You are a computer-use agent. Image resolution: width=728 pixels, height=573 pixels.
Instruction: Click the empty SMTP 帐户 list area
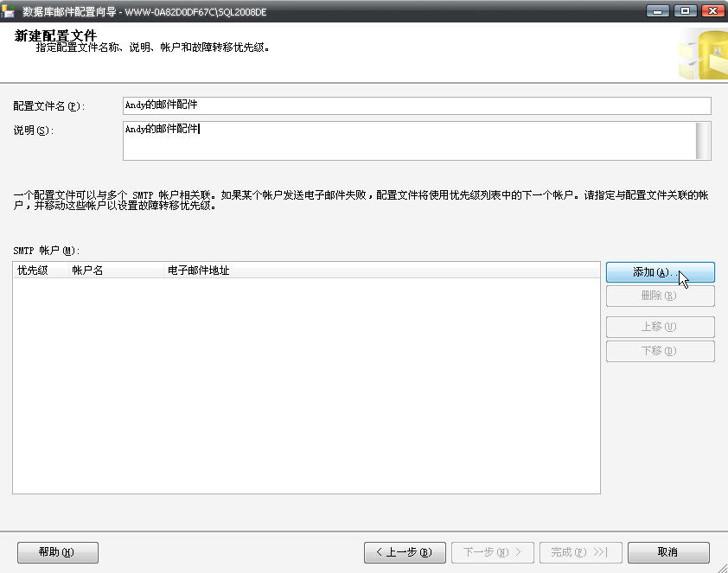(x=306, y=385)
